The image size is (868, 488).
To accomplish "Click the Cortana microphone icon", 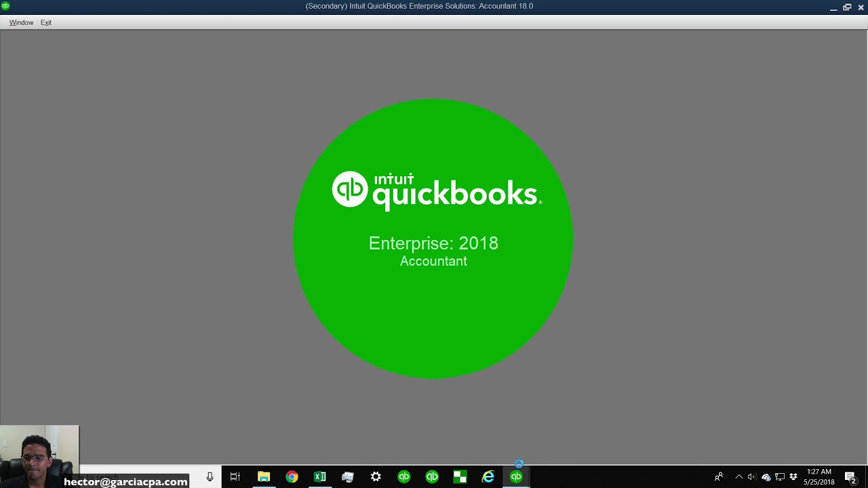I will [210, 477].
